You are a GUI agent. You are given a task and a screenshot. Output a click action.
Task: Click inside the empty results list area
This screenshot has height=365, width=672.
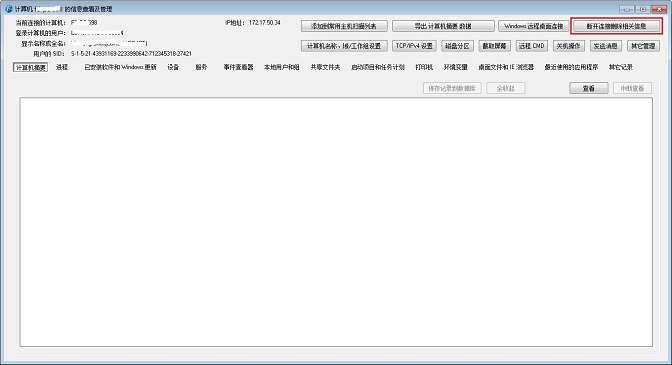click(x=336, y=222)
